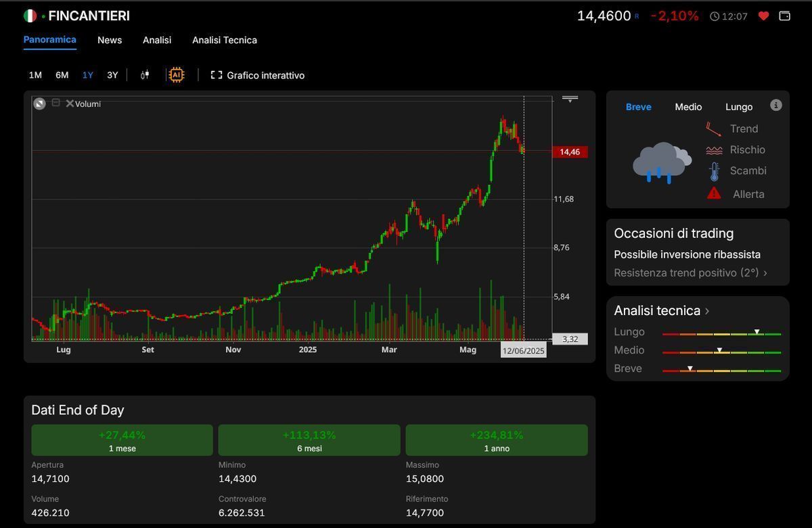Click the Mar label on the time axis

click(389, 350)
